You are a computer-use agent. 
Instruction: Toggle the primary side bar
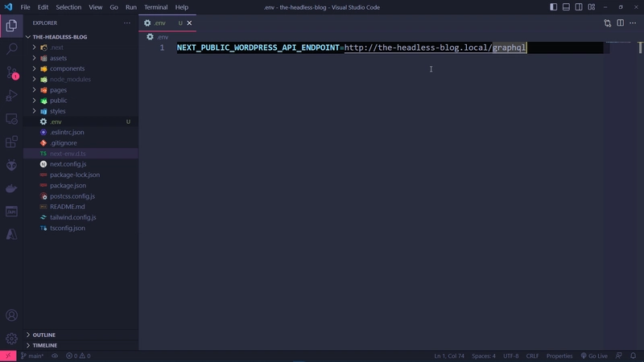(x=553, y=7)
